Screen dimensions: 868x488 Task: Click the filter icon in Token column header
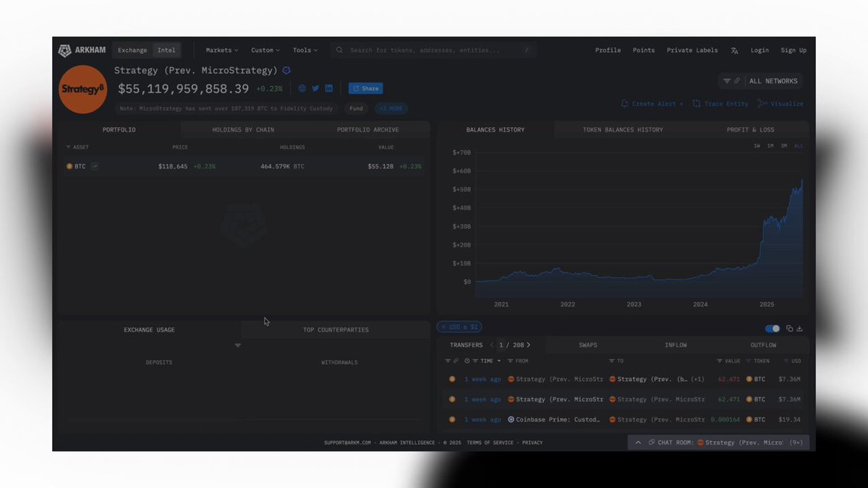(748, 361)
